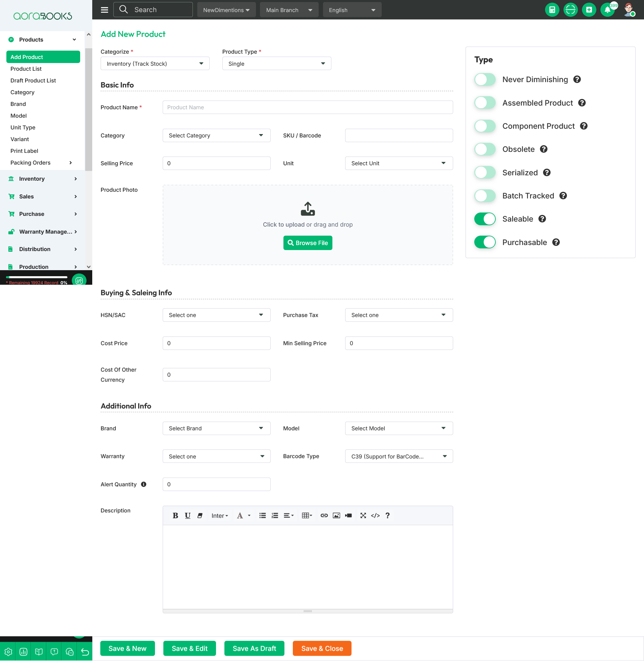Viewport: 644px width, 661px height.
Task: Click the Save & New button
Action: point(127,649)
